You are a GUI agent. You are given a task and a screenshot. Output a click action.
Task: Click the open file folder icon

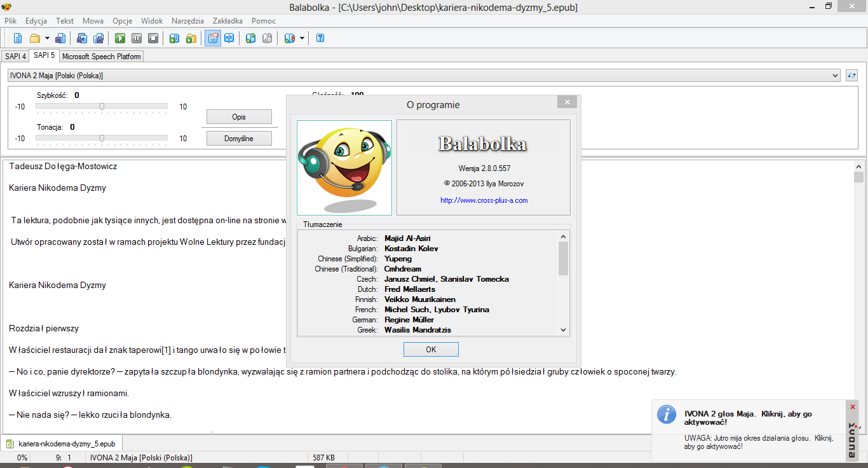(35, 38)
